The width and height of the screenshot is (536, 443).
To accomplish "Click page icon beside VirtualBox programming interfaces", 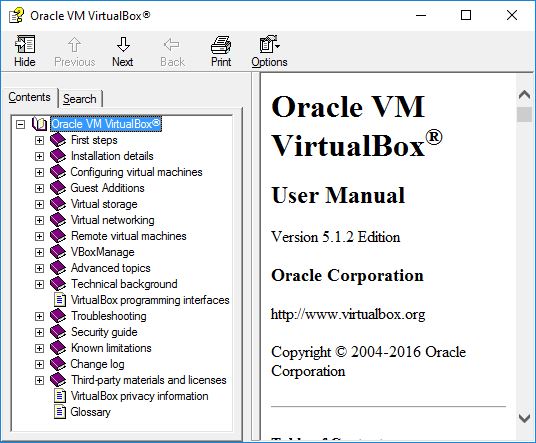I will click(x=60, y=300).
